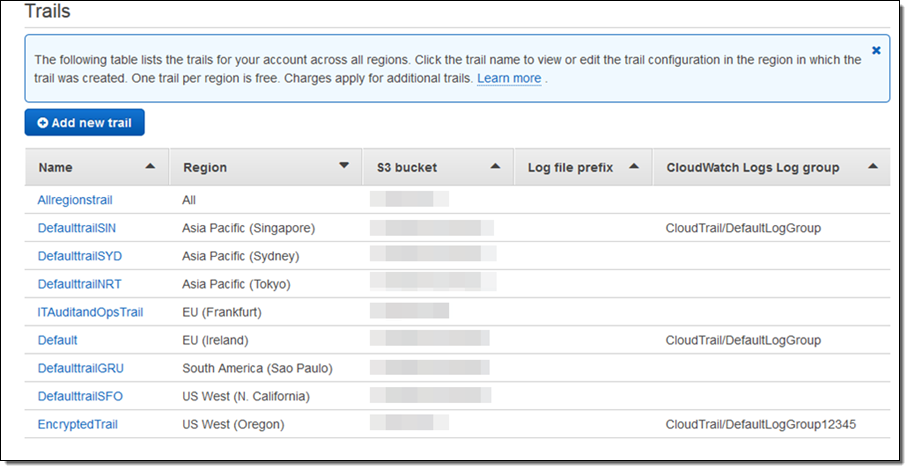Sort by CloudWatch Logs Log group arrow
This screenshot has width=910, height=471.
point(873,167)
